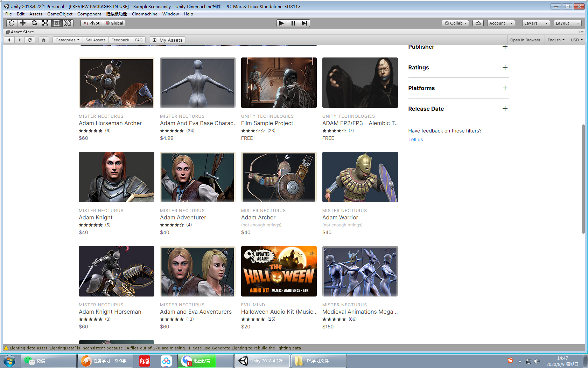Screen dimensions: 588x368
Task: Start Play mode with the Play button
Action: [x=282, y=23]
